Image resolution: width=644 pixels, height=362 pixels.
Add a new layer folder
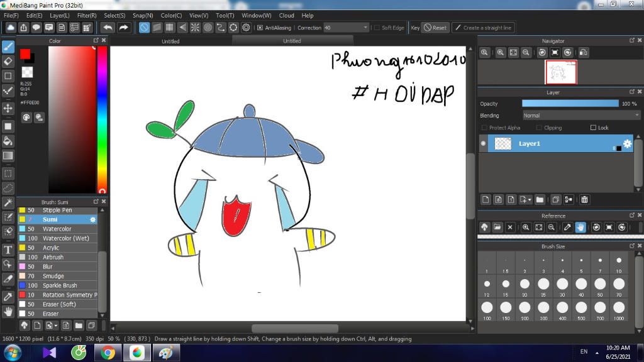click(x=540, y=199)
